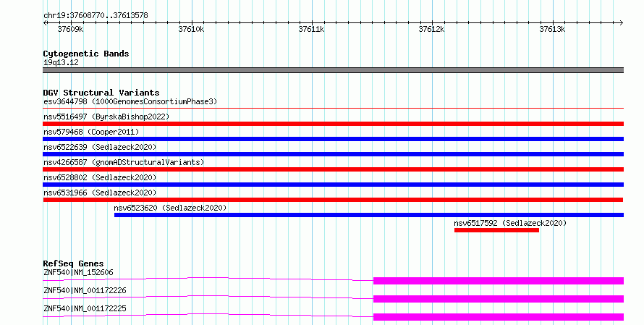Open the nsv579468 (Cooper2011) label
Screen dimensions: 644x325
click(x=91, y=132)
